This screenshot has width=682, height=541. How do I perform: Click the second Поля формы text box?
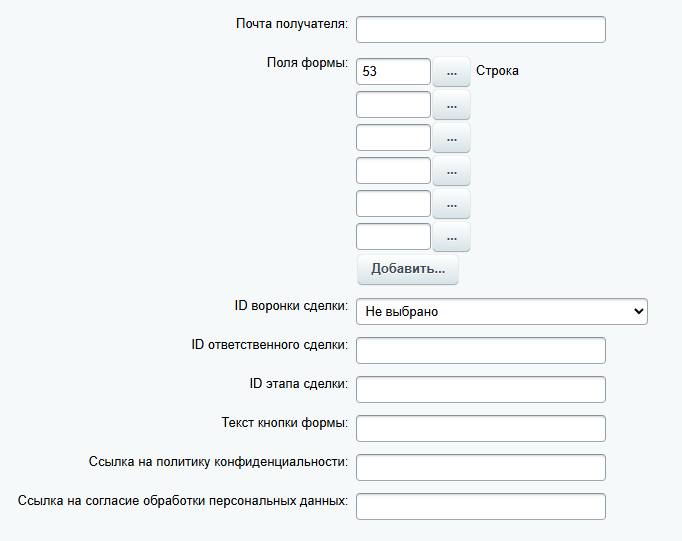[393, 105]
